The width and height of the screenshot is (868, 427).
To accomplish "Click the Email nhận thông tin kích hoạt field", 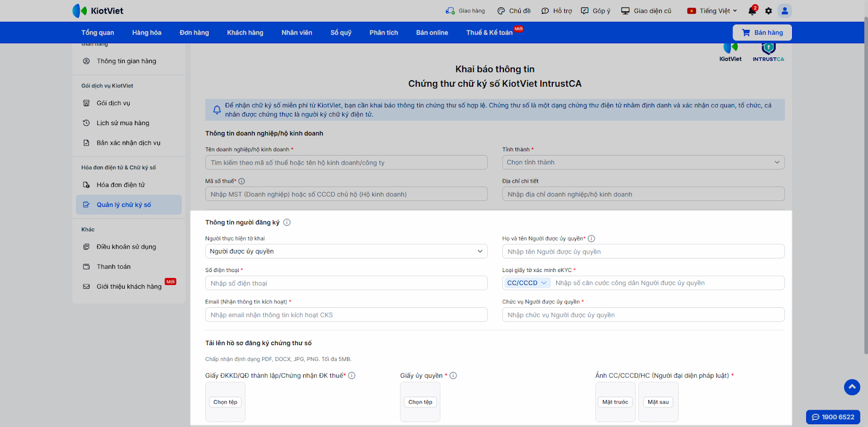I will [346, 315].
